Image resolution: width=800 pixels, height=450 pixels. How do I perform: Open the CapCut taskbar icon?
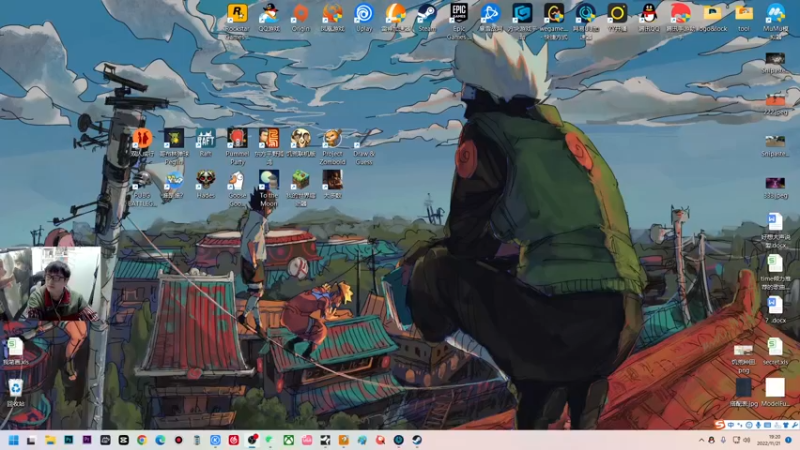(123, 440)
